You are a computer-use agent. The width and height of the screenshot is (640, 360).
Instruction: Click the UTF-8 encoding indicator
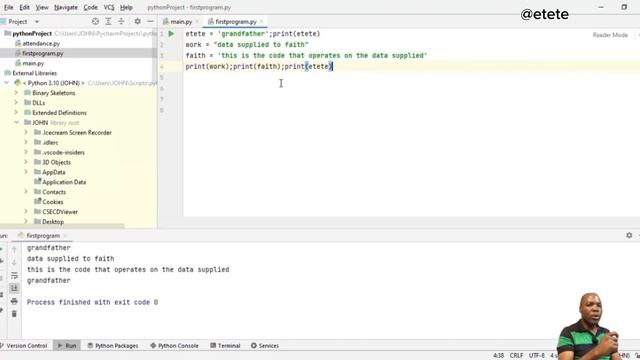point(537,356)
